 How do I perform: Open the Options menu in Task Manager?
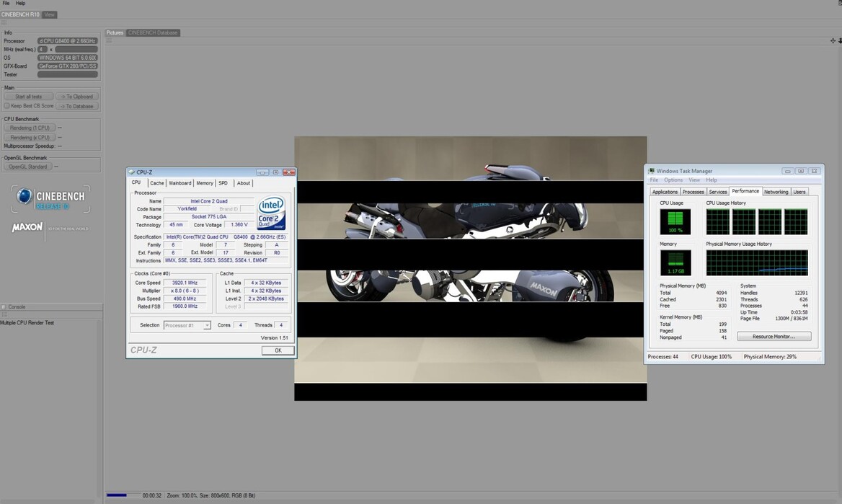[673, 180]
